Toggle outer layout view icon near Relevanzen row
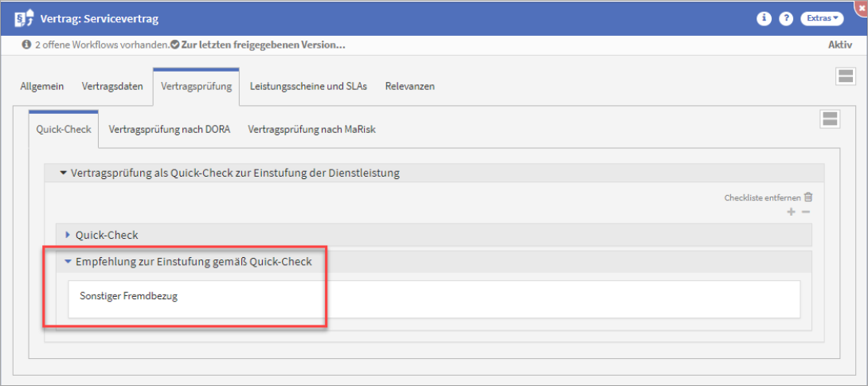Viewport: 868px width, 386px height. pos(845,76)
